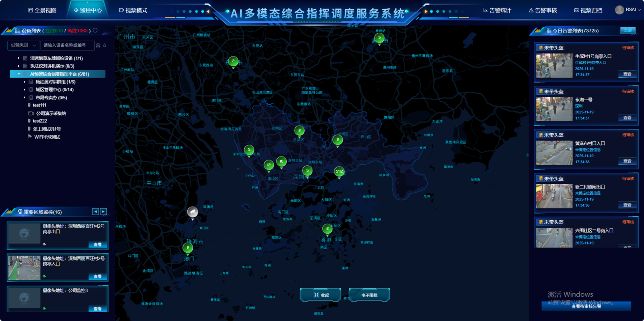
Task: Click the device name search input field
Action: click(67, 45)
